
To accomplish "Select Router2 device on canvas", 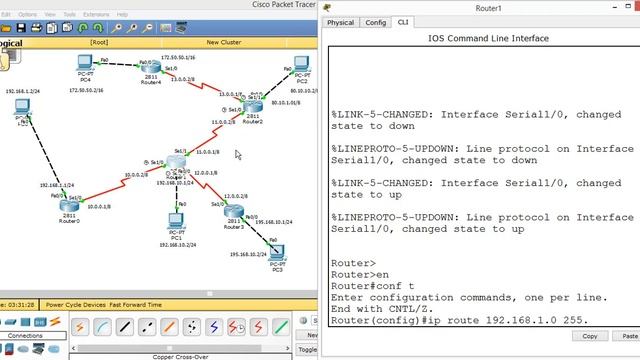I will point(253,107).
